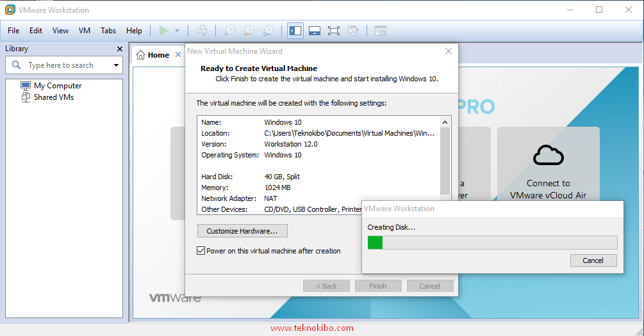Open the View menu
644x336 pixels.
pyautogui.click(x=60, y=31)
